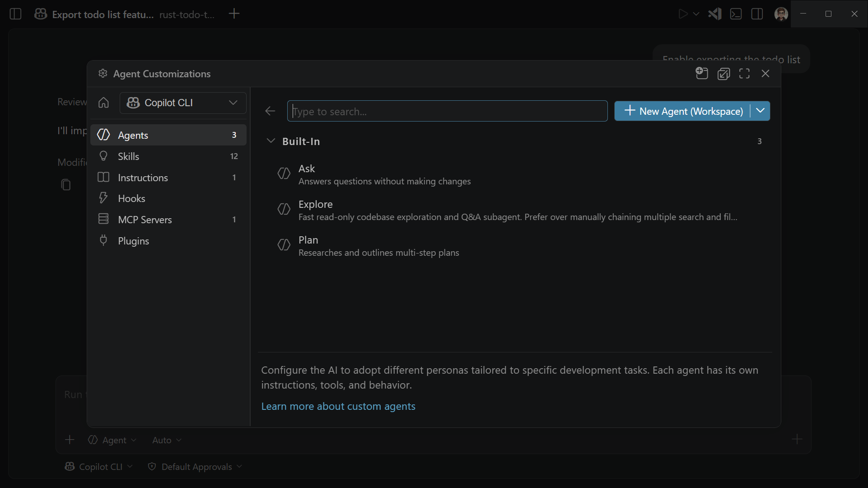Open the profile avatar menu

pos(781,14)
